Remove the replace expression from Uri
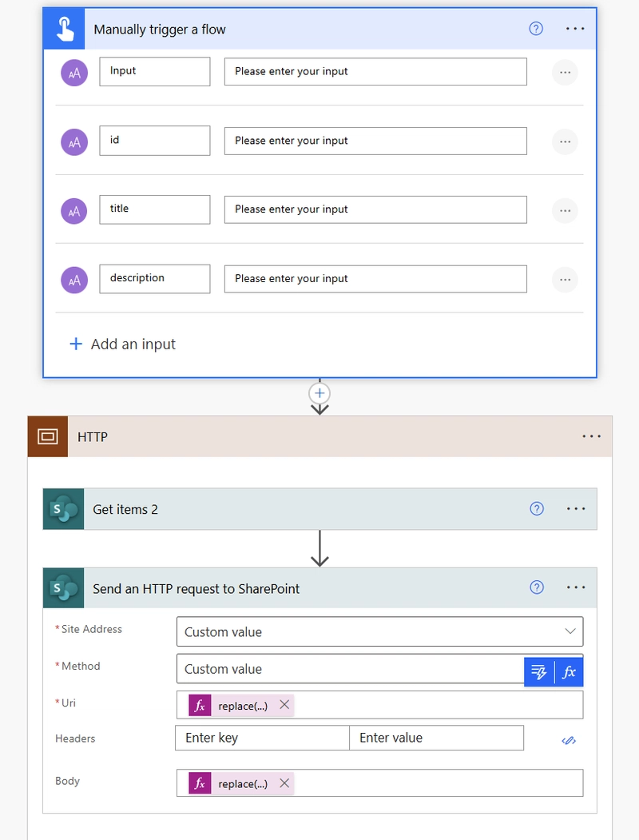 coord(284,704)
